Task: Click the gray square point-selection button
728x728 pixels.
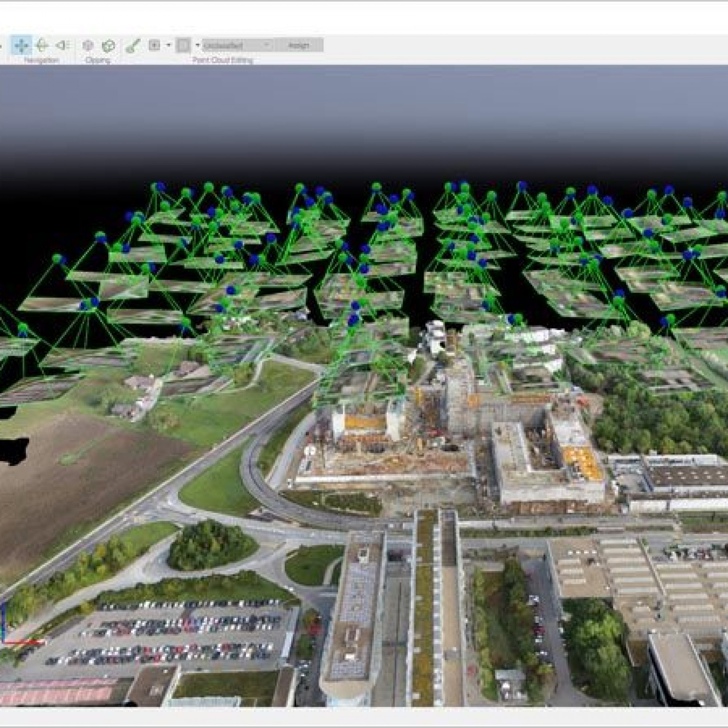Action: tap(183, 45)
